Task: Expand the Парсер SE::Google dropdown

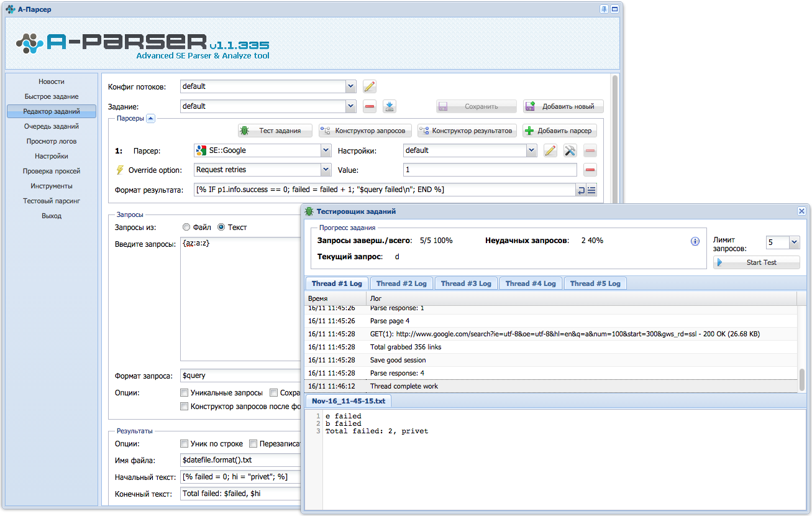Action: (326, 150)
